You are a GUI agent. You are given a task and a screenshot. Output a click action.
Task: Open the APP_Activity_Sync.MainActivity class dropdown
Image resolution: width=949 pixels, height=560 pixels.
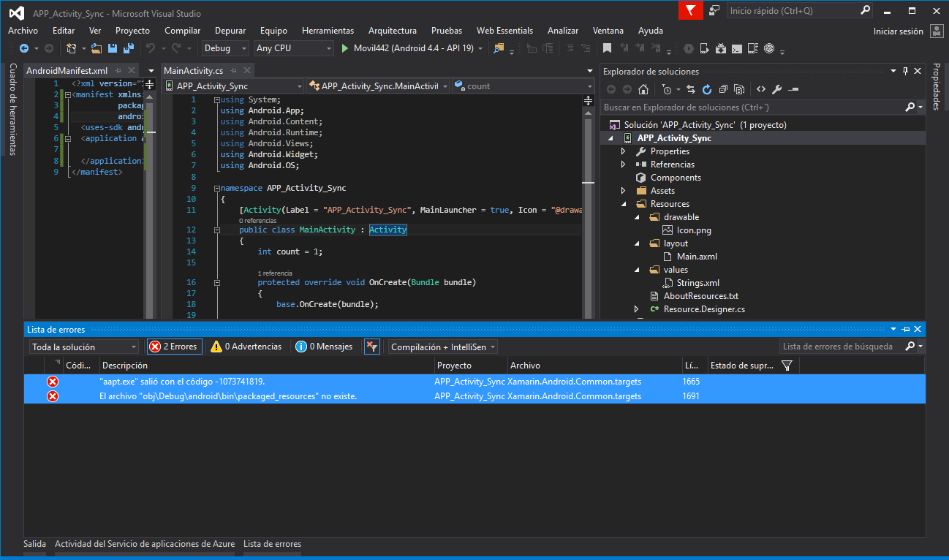click(x=378, y=86)
